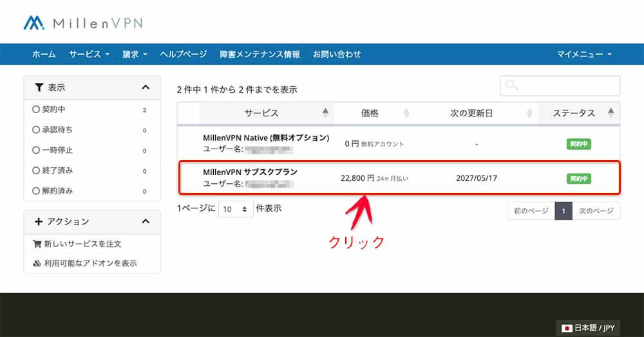The height and width of the screenshot is (337, 644).
Task: Select the 終了済み filter radio
Action: 36,170
